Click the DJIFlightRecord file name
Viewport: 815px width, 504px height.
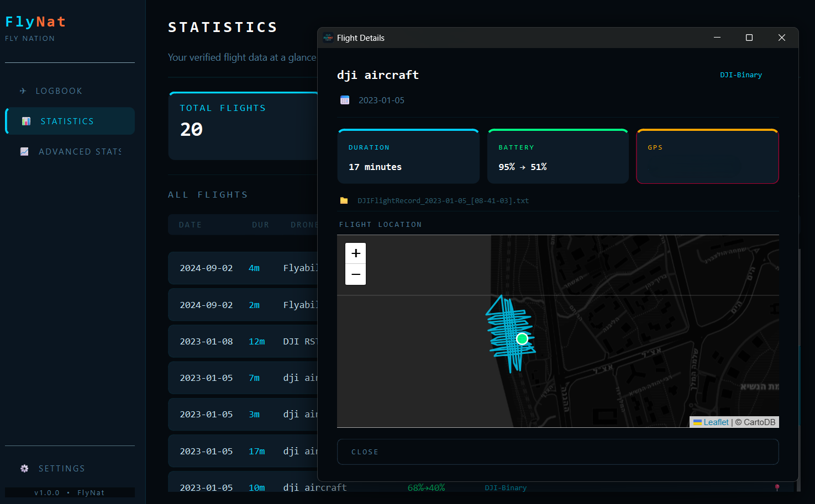[443, 200]
